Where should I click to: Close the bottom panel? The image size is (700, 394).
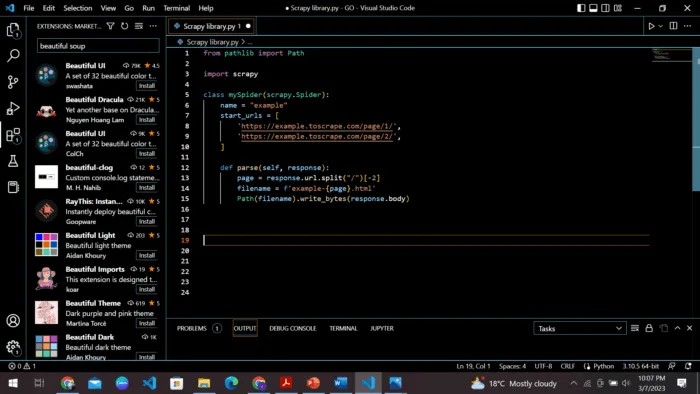pyautogui.click(x=690, y=328)
